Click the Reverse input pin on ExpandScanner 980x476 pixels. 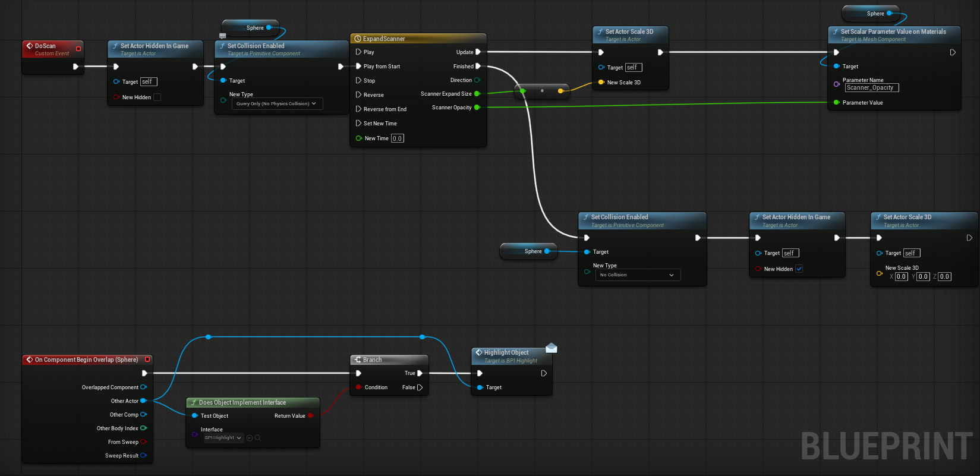[x=358, y=94]
